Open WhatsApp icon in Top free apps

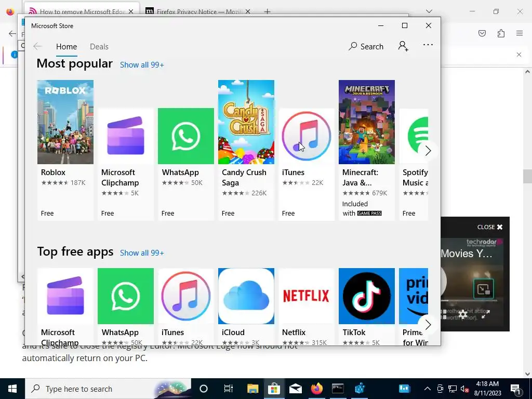126,296
